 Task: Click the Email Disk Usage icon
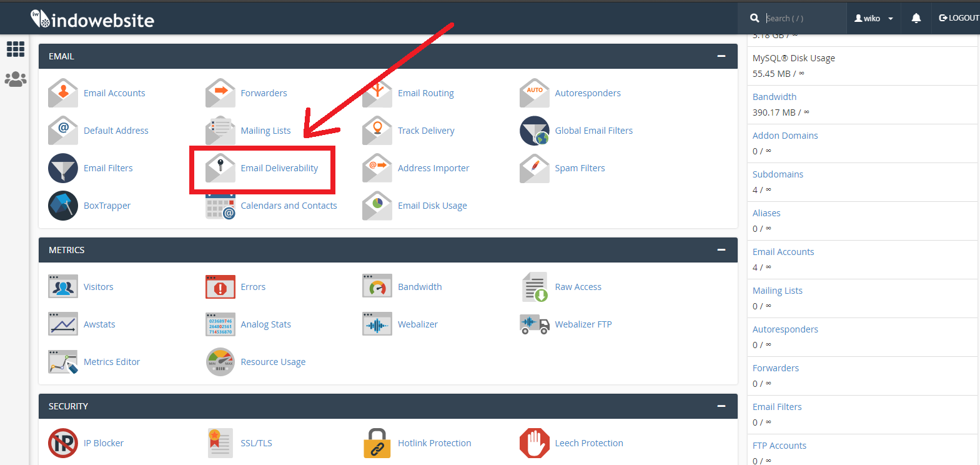pos(377,206)
